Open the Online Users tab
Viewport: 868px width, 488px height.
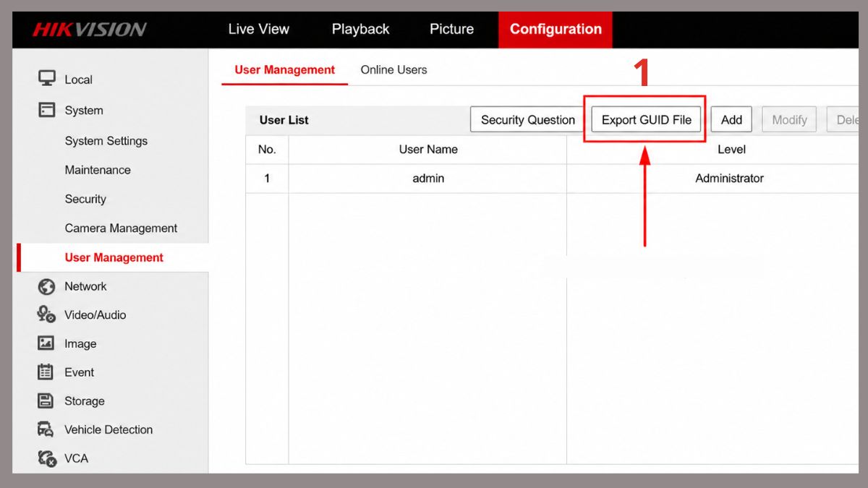393,70
